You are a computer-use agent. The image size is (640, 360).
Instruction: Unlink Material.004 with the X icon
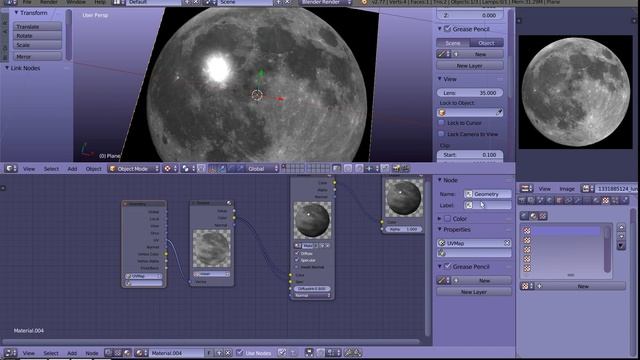[228, 353]
